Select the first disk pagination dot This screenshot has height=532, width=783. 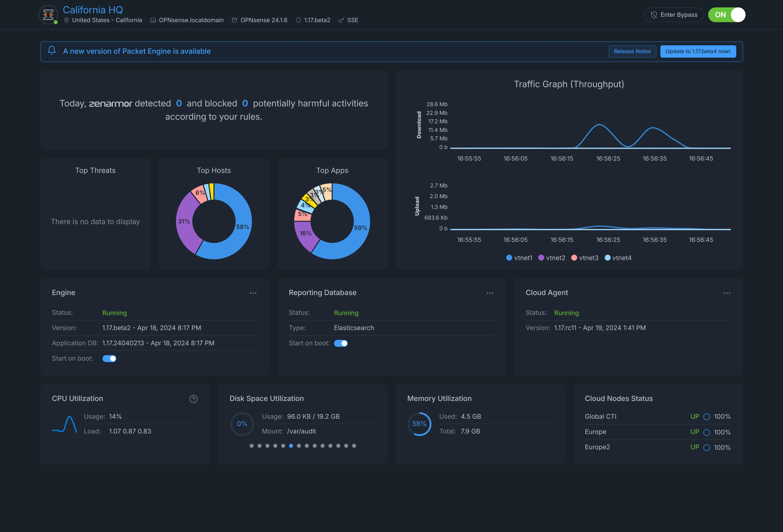[251, 446]
